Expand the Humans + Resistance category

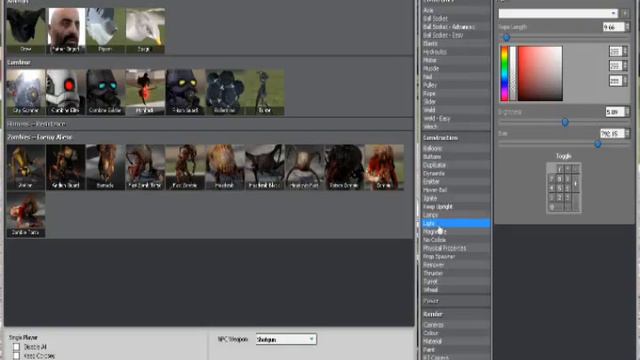[x=209, y=124]
